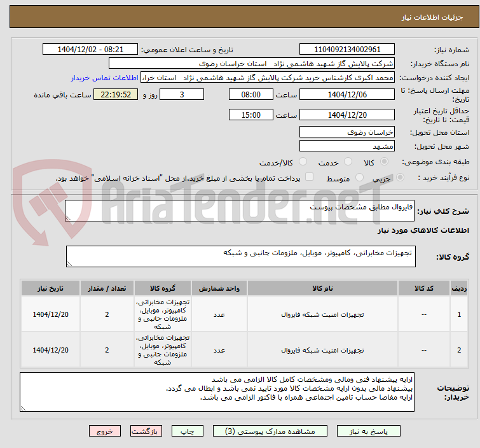Click the validity time 15:00 field
Screen dimensions: 480x448
pos(250,115)
